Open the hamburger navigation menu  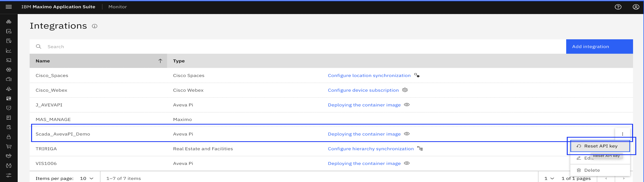[9, 7]
